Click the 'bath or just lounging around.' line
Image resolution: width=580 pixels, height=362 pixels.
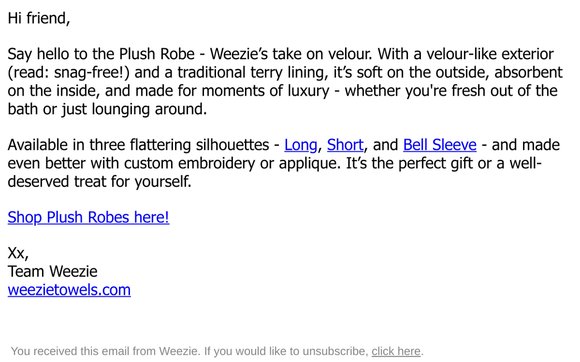[107, 109]
